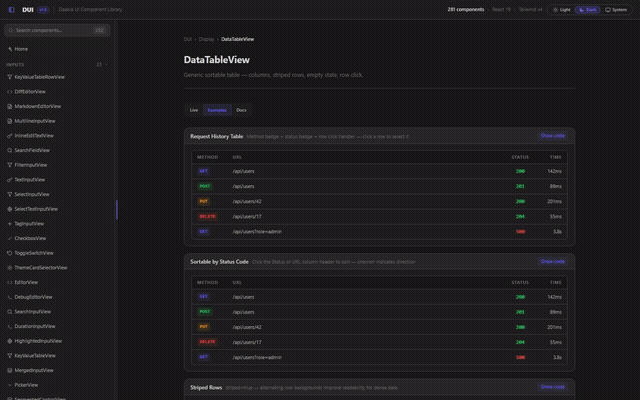Click the React 19 label
640x400 pixels.
(501, 9)
